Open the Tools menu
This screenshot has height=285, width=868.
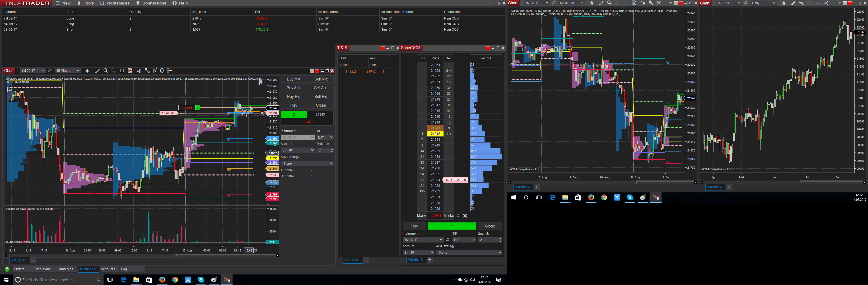(x=85, y=3)
